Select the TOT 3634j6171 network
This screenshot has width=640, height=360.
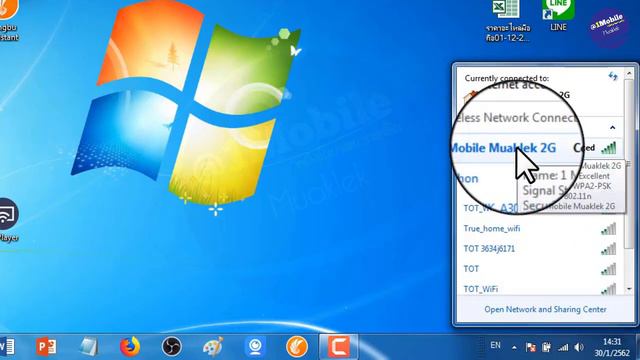point(540,249)
